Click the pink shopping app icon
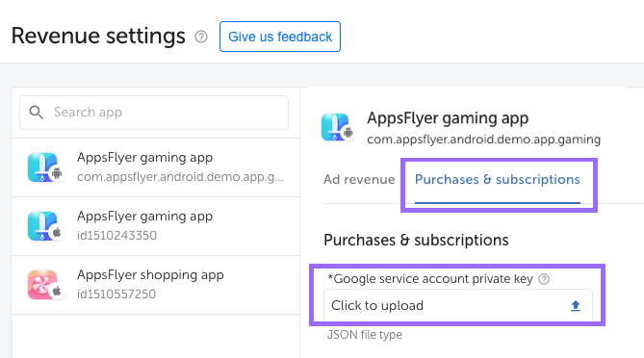Screen dimensions: 644x358 click(x=44, y=285)
